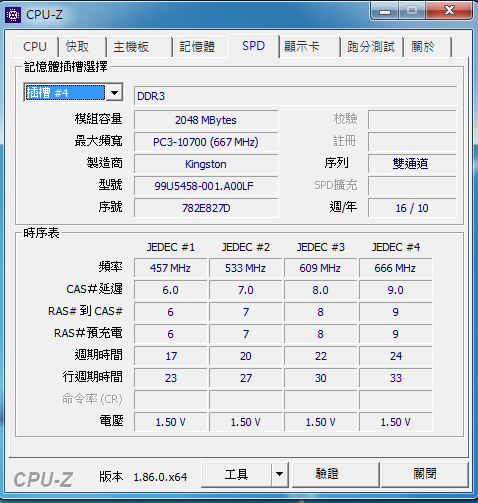478x503 pixels.
Task: Click the 666 MHz frequency cell
Action: pyautogui.click(x=395, y=268)
